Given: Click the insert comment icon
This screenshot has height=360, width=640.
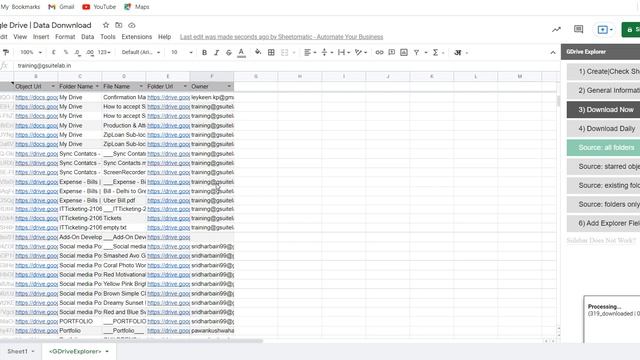Looking at the screenshot, I should coord(391,52).
